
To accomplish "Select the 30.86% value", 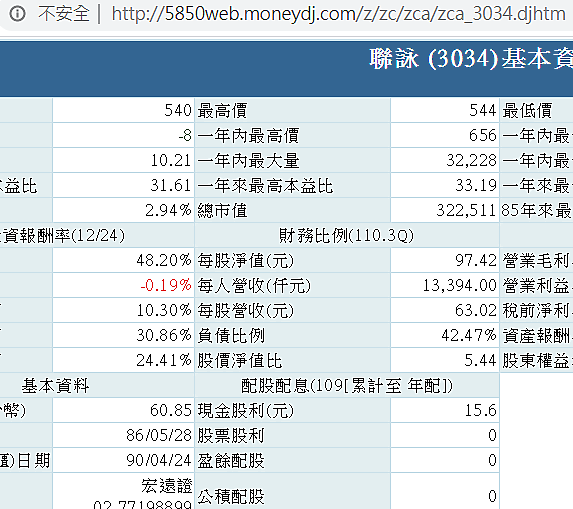I will coord(164,335).
